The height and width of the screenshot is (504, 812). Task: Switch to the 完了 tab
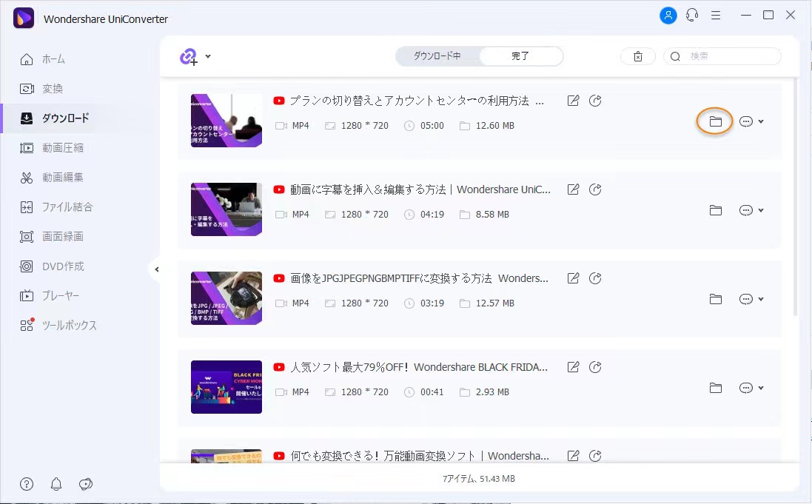(x=520, y=56)
